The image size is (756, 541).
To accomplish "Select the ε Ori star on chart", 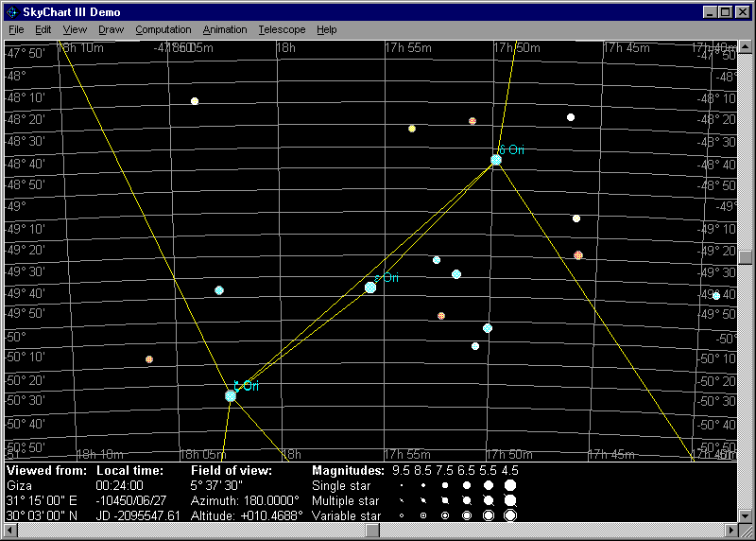I will [x=370, y=288].
